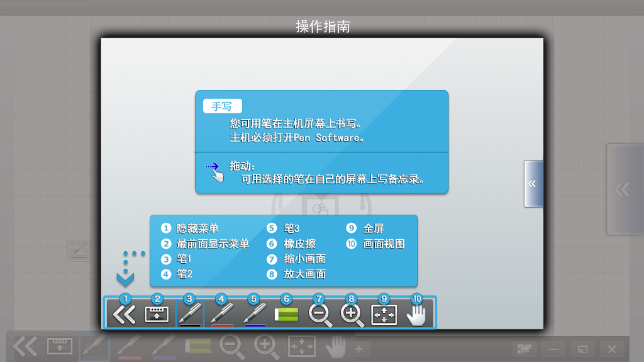Viewport: 644px width, 362px height.
Task: Select the blue Pen 3 labeled 5
Action: (255, 314)
